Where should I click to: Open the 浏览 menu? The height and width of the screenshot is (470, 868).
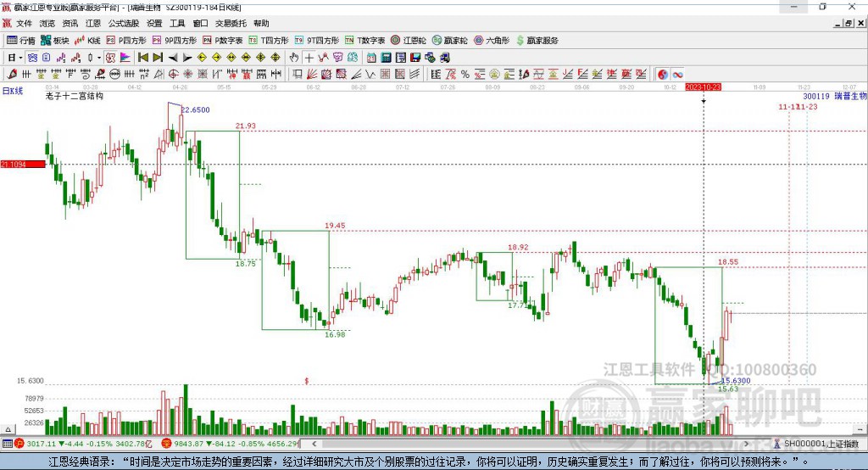(x=47, y=23)
